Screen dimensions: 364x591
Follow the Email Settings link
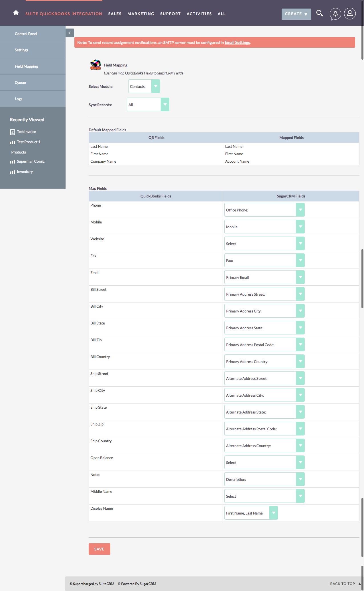[237, 43]
